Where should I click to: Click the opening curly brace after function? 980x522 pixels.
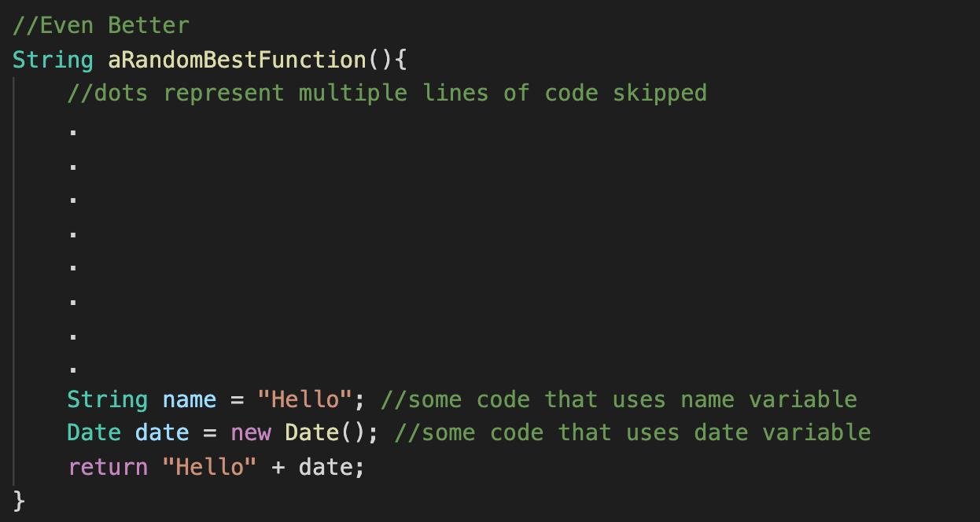[x=400, y=60]
